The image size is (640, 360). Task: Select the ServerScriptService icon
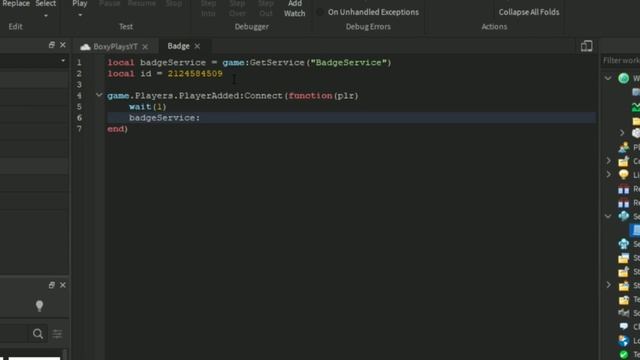click(624, 216)
